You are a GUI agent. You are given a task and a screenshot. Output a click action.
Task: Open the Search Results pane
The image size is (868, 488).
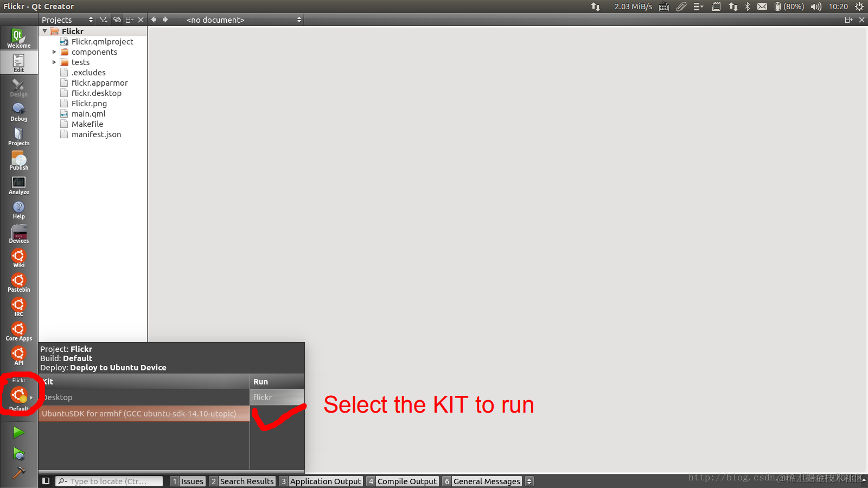pyautogui.click(x=242, y=481)
